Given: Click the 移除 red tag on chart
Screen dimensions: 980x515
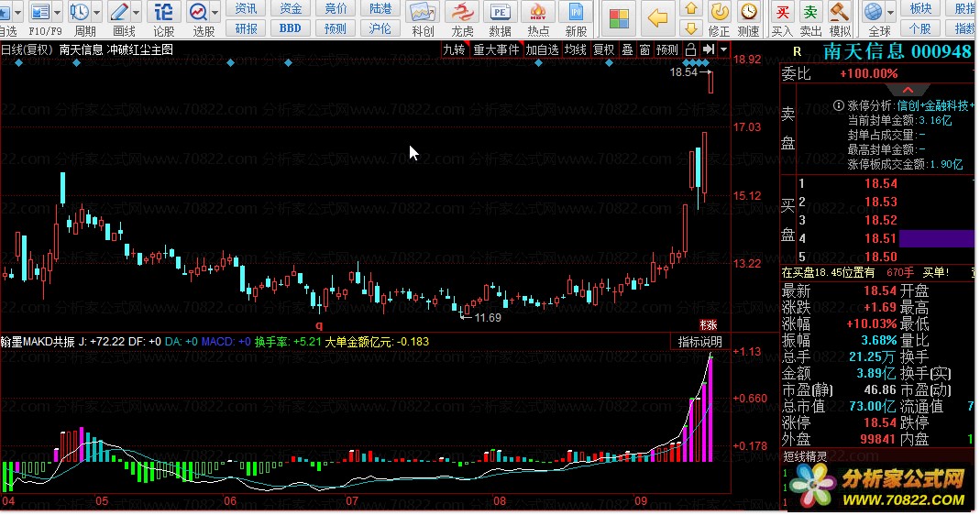Looking at the screenshot, I should pyautogui.click(x=708, y=325).
